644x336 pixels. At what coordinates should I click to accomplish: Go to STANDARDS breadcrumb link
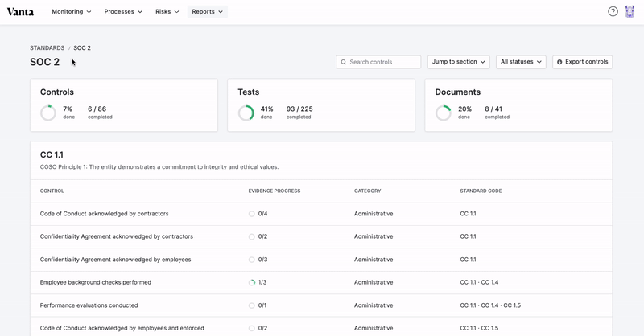point(47,48)
